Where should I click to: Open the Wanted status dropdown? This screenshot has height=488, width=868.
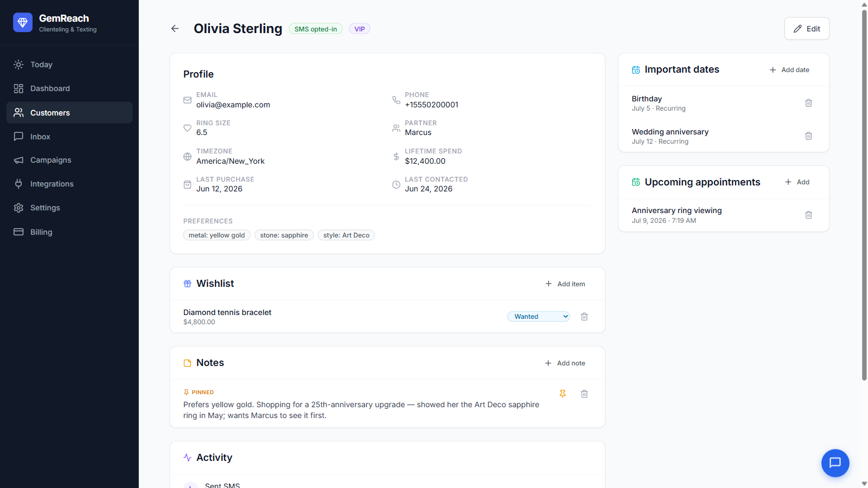[x=539, y=317]
